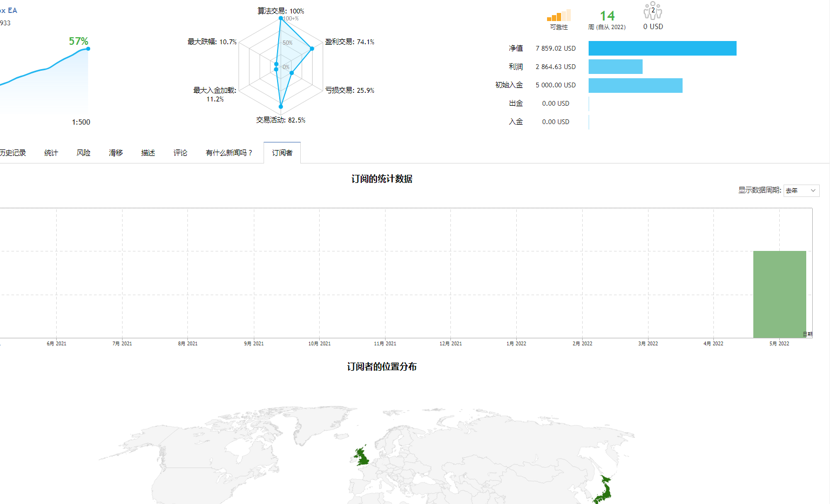Click the 57% growth value

79,41
